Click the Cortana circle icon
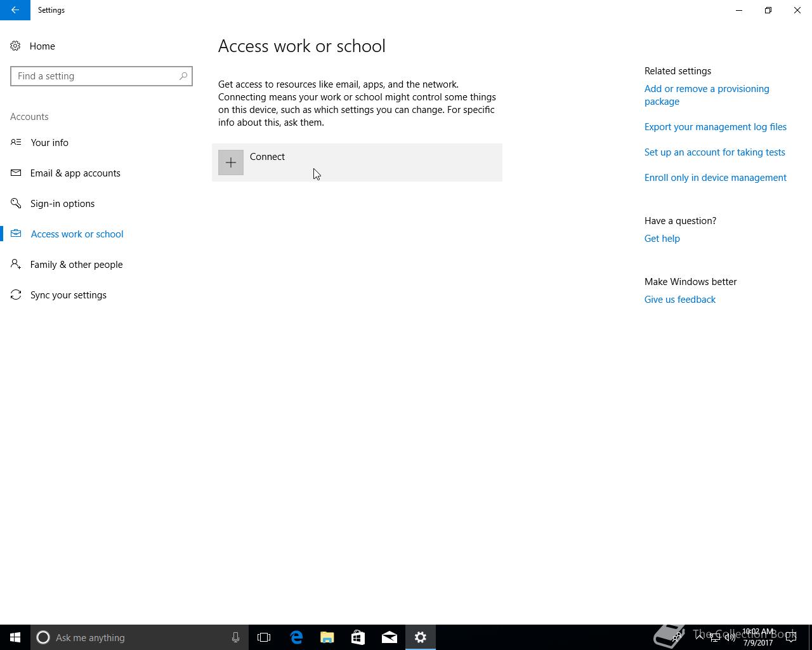This screenshot has width=812, height=650. point(43,637)
